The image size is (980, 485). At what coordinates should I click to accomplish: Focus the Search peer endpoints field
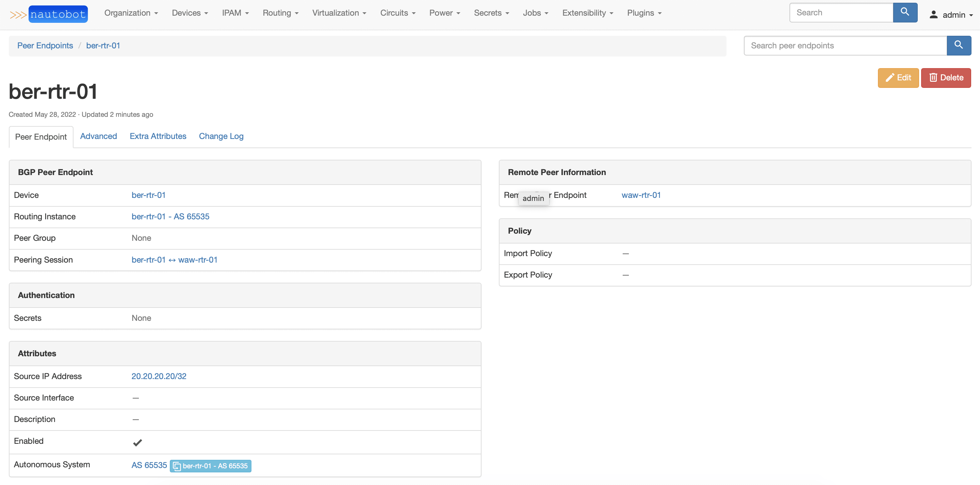click(x=845, y=46)
